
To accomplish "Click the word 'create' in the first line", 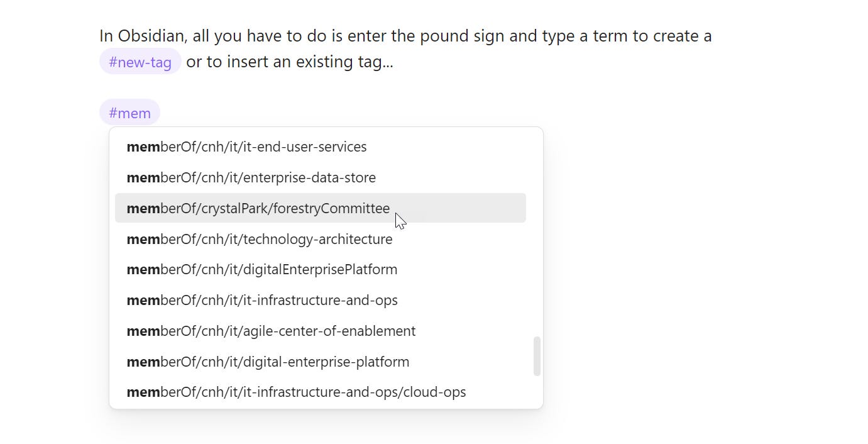I will coord(676,36).
